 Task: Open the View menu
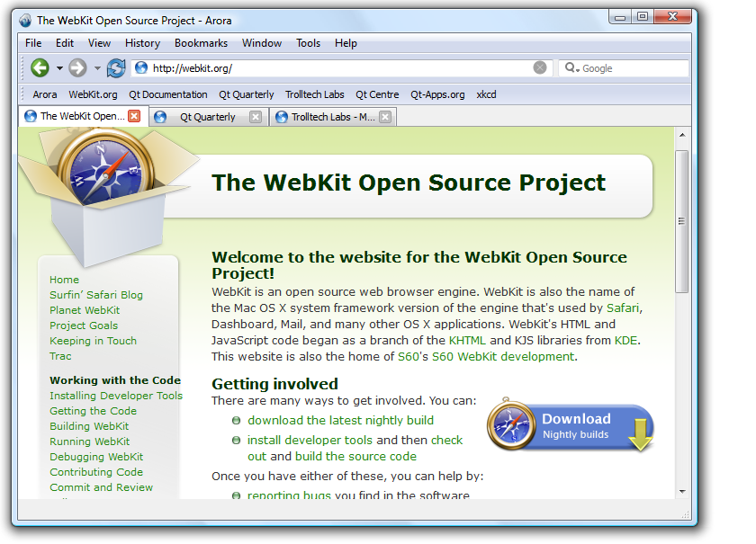point(99,43)
